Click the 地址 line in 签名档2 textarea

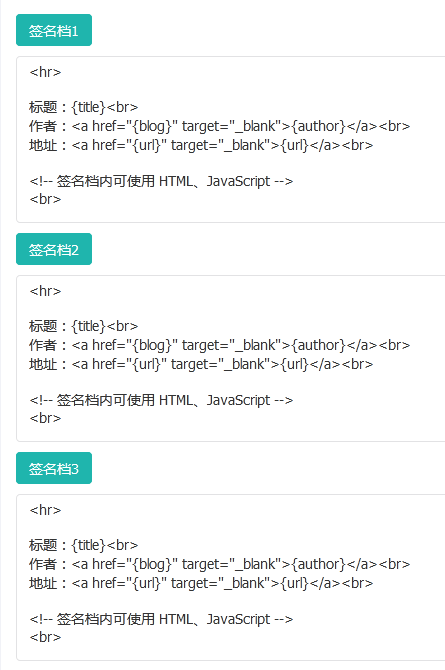[x=201, y=364]
